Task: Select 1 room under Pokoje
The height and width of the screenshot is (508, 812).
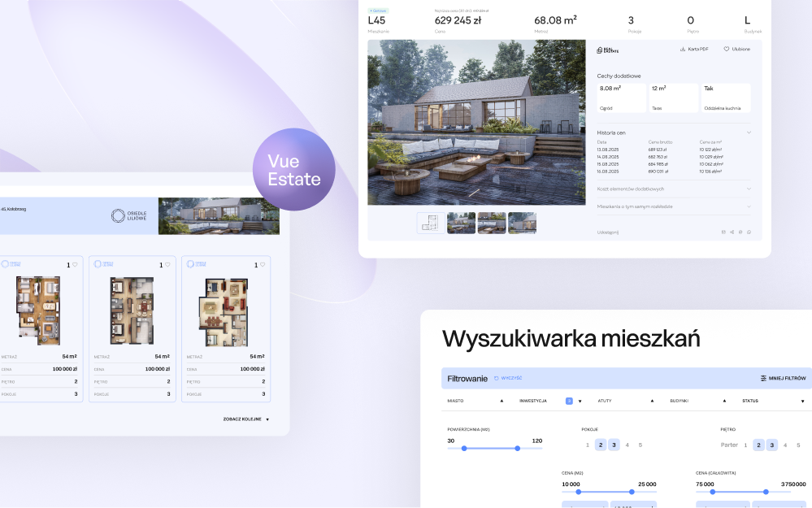Action: pos(587,445)
